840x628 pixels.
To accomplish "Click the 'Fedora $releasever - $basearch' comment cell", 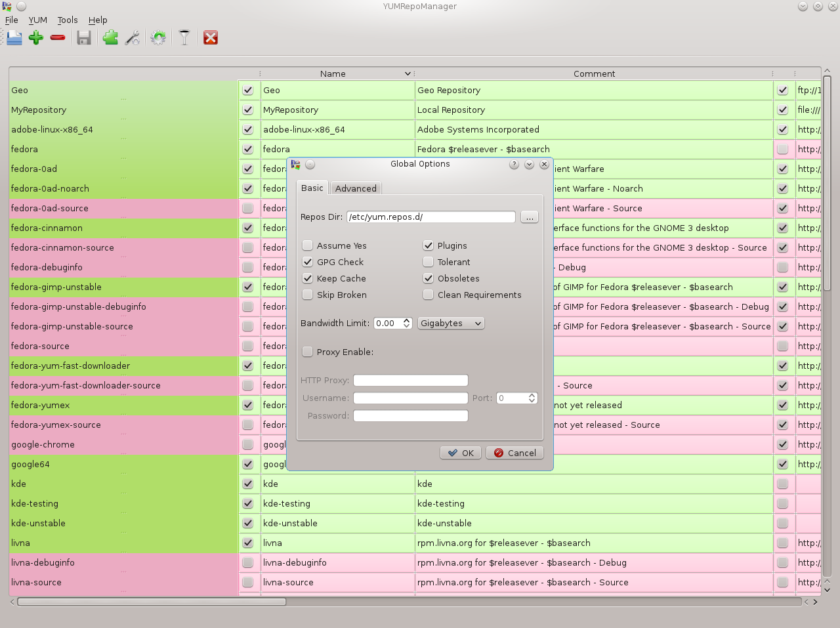I will [x=594, y=149].
